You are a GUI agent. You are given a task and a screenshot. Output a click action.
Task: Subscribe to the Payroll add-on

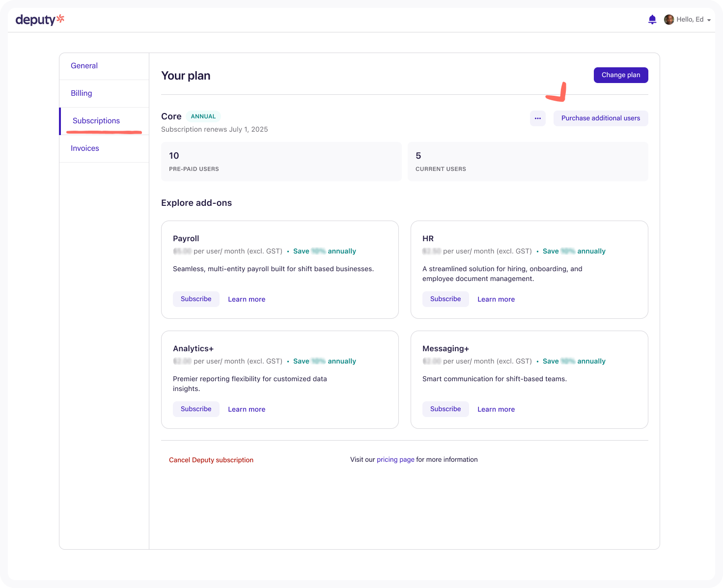pos(196,299)
